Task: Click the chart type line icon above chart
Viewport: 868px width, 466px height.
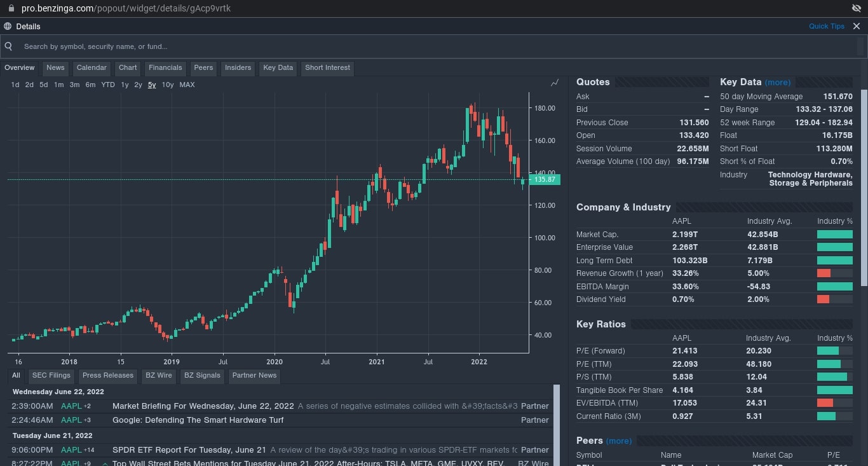Action: 555,83
